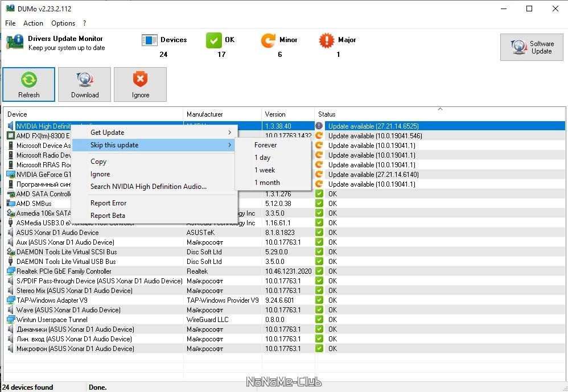This screenshot has height=392, width=568.
Task: Choose Forever in the skip submenu
Action: pos(273,145)
